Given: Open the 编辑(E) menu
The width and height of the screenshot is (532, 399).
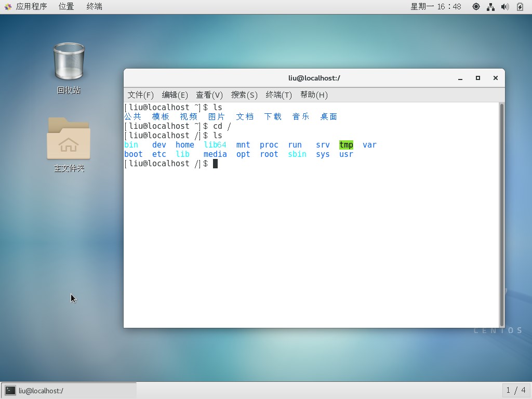Looking at the screenshot, I should click(175, 95).
